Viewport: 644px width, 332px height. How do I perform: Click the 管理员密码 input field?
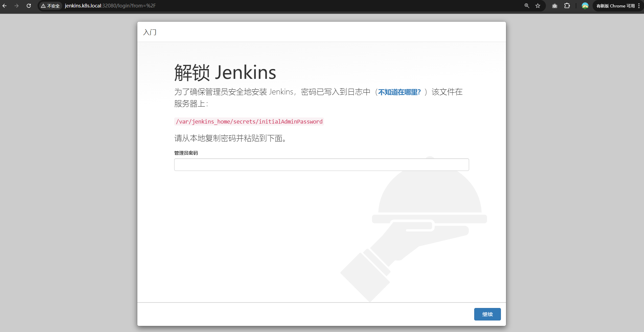(x=321, y=165)
